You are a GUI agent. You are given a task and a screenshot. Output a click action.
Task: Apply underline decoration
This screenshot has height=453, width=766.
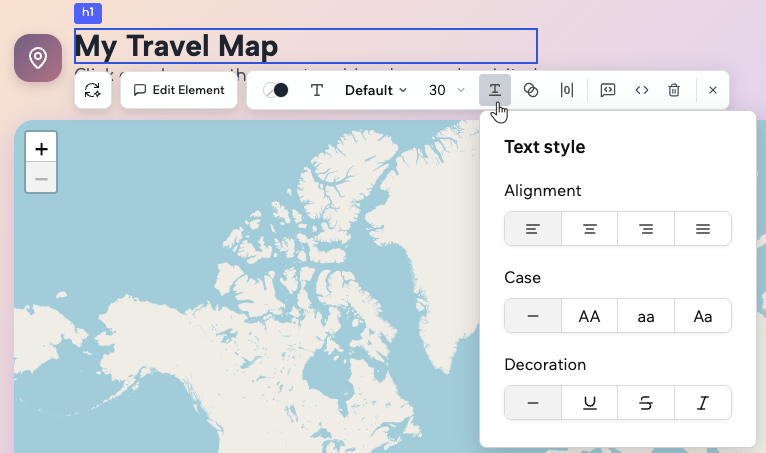(x=590, y=403)
